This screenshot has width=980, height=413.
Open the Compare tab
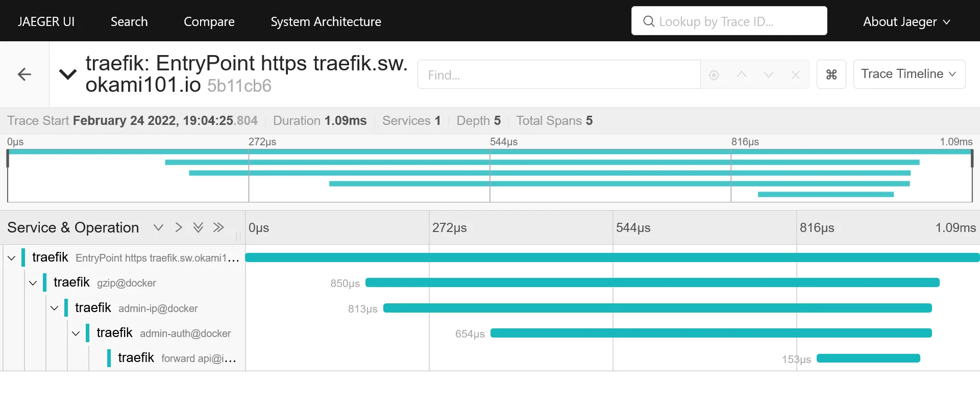point(209,21)
